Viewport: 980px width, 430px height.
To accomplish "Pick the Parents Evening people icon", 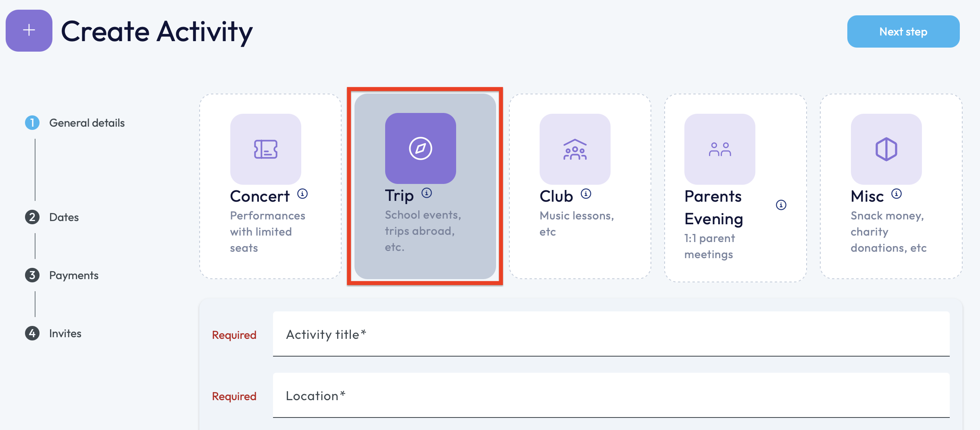I will click(719, 149).
